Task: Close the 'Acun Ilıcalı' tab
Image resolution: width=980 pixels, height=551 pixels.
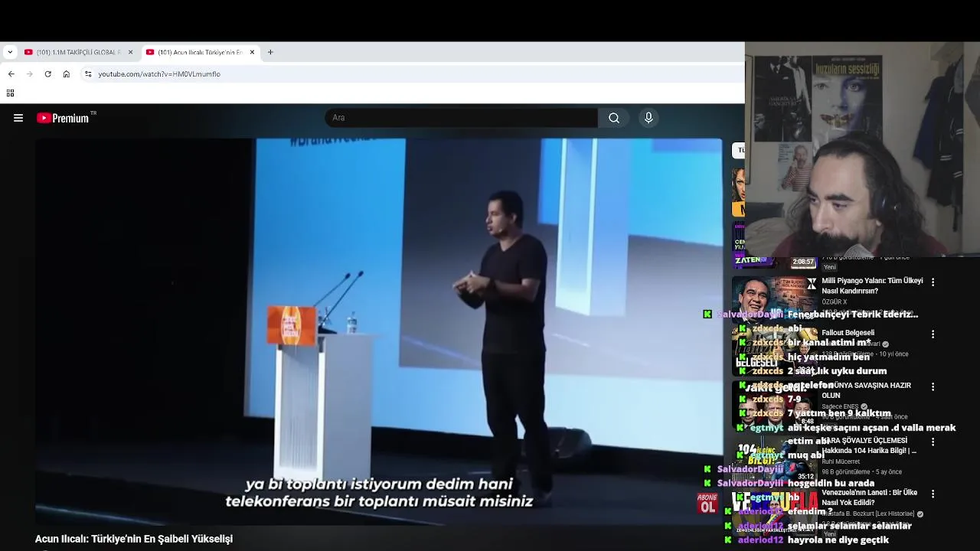Action: 252,52
